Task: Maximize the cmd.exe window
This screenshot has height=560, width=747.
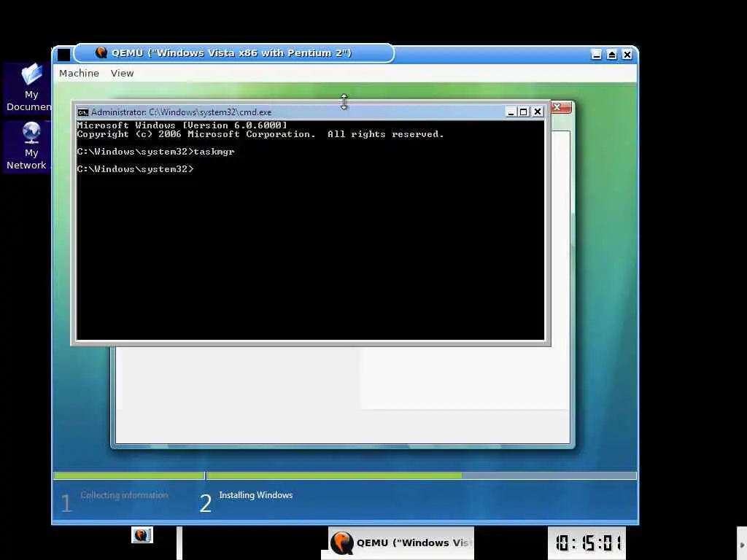Action: [x=524, y=112]
